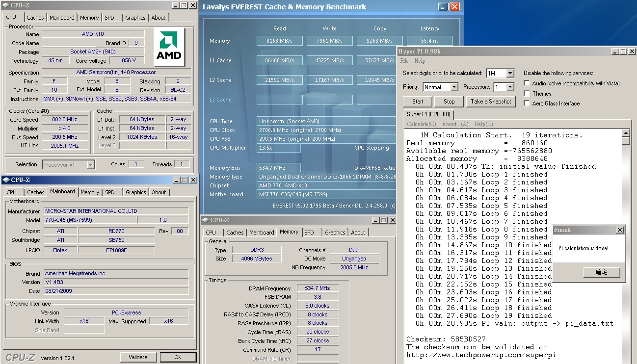Open SPD tab in CPU-Z Memory window
Image resolution: width=637 pixels, height=364 pixels.
[309, 233]
